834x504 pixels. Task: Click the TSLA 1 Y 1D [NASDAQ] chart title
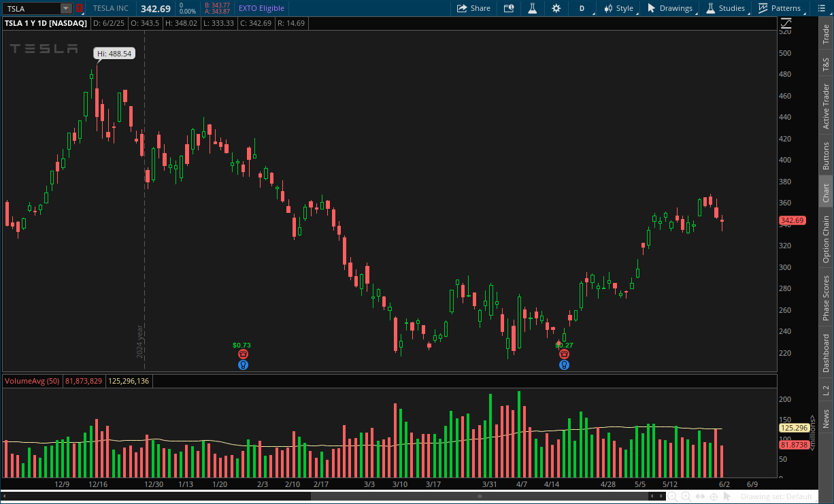46,23
